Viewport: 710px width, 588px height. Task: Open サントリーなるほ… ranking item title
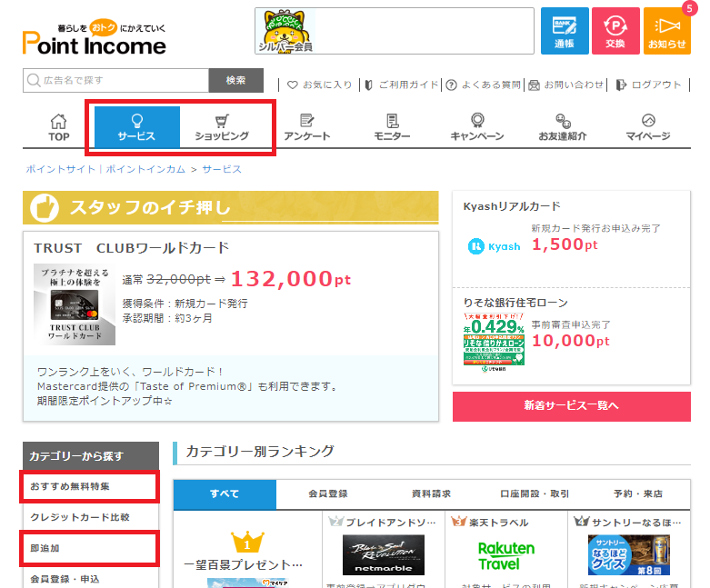pyautogui.click(x=636, y=523)
